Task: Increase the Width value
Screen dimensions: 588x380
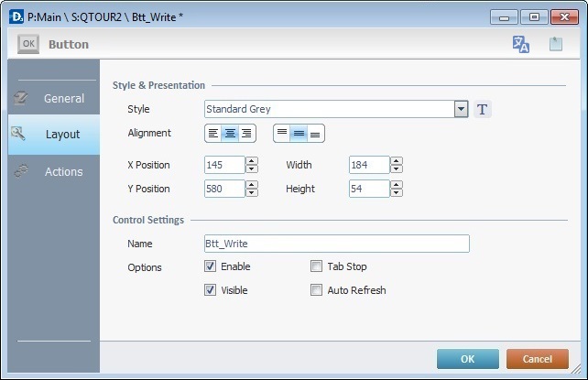Action: coord(397,161)
